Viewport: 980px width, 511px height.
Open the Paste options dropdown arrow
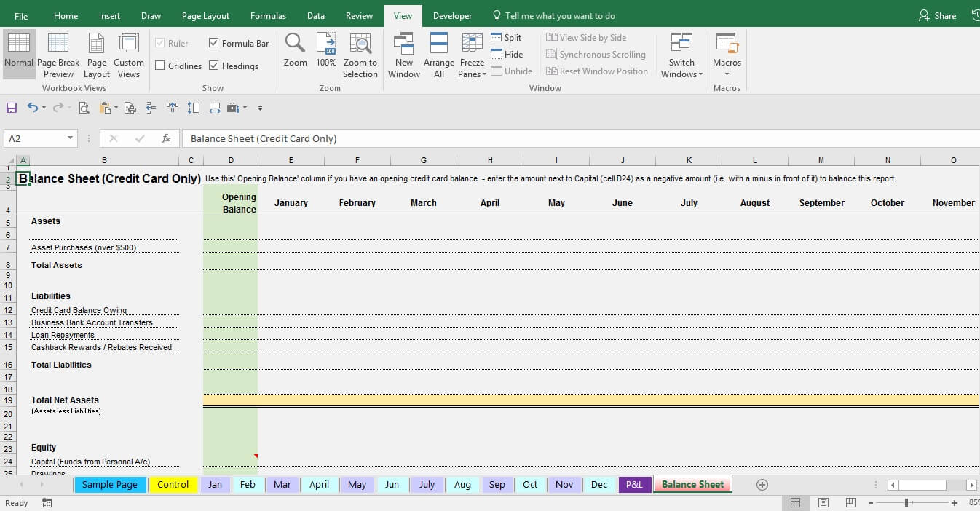click(x=116, y=108)
